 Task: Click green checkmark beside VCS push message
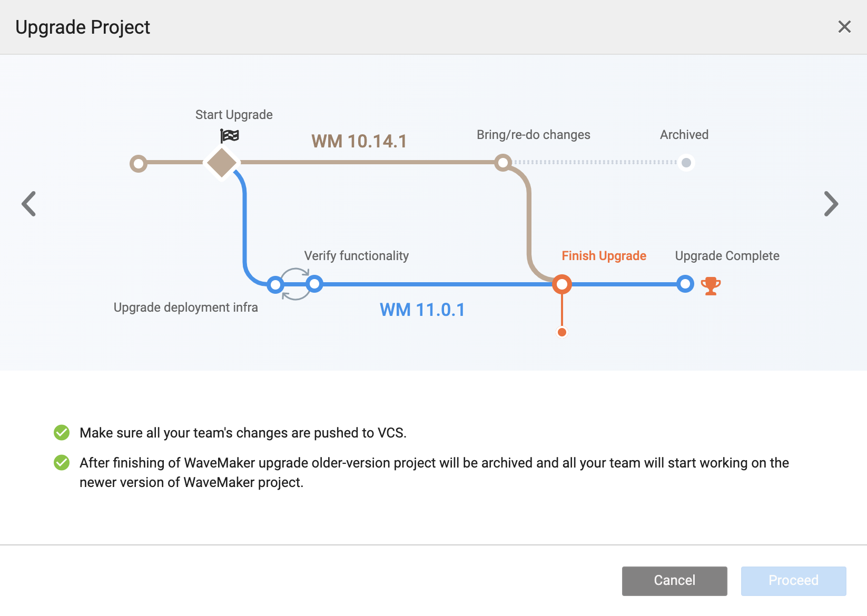tap(62, 433)
